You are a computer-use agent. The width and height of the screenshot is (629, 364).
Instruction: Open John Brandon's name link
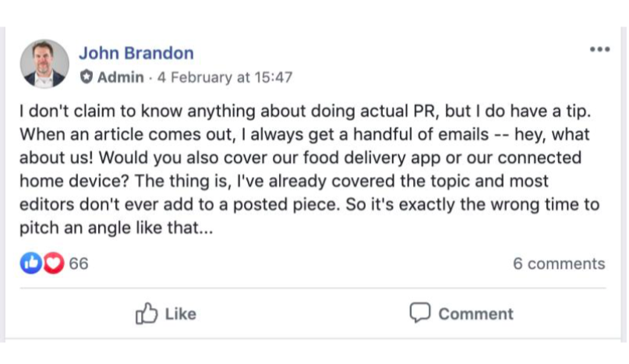[136, 53]
